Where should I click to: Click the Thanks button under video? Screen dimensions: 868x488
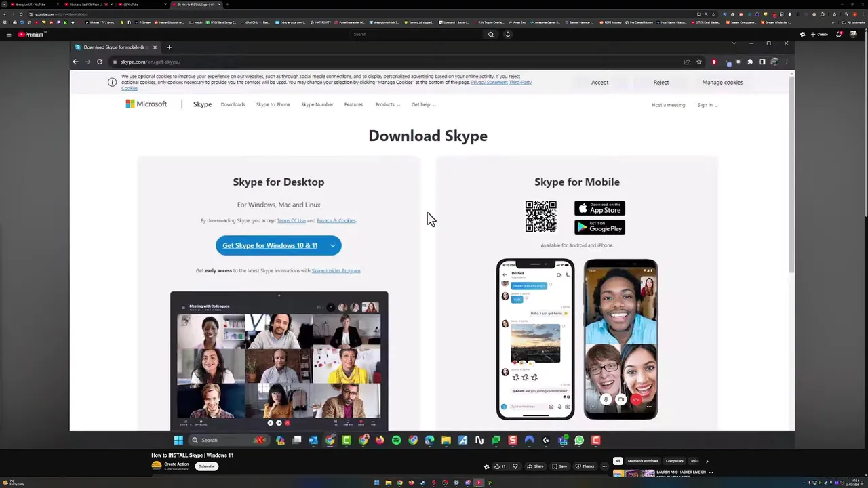click(585, 466)
